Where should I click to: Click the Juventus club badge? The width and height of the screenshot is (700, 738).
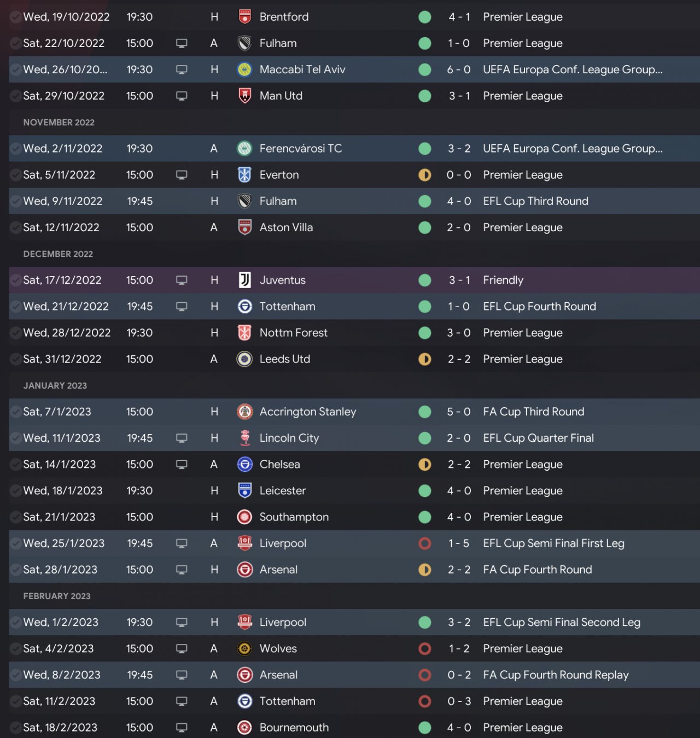pos(244,280)
